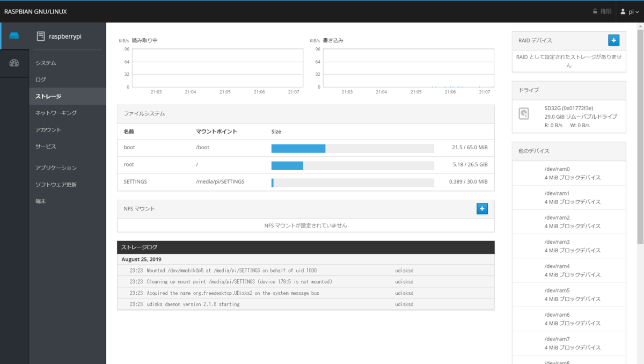Click the lock icon next to 権限

(x=595, y=11)
